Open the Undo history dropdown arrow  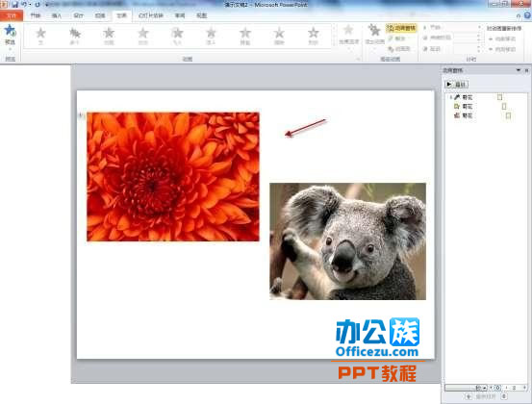(x=30, y=5)
